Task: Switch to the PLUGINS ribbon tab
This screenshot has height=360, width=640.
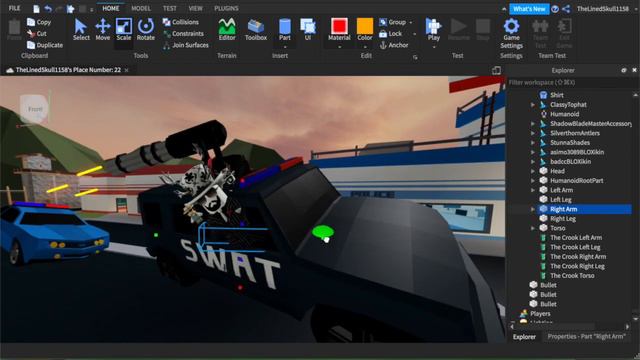Action: (x=226, y=8)
